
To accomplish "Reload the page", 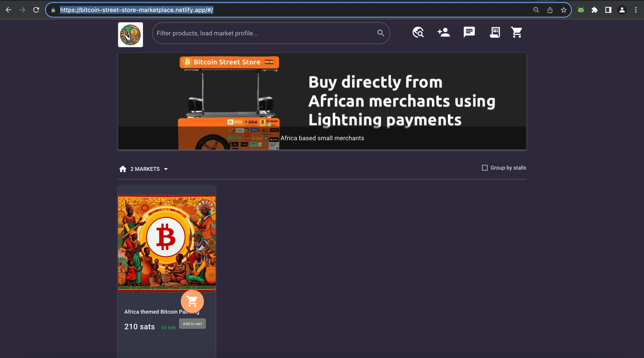I will click(x=36, y=10).
